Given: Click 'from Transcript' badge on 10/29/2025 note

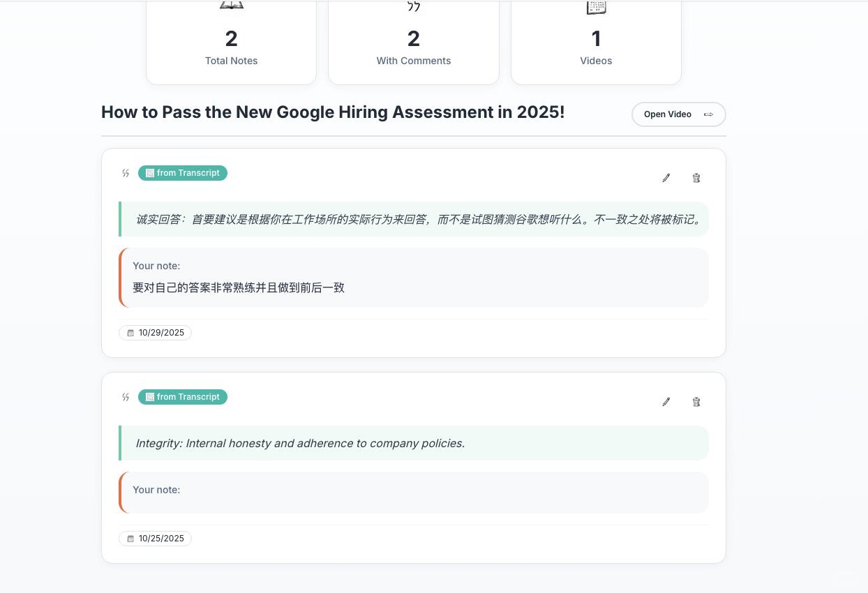Looking at the screenshot, I should point(183,173).
